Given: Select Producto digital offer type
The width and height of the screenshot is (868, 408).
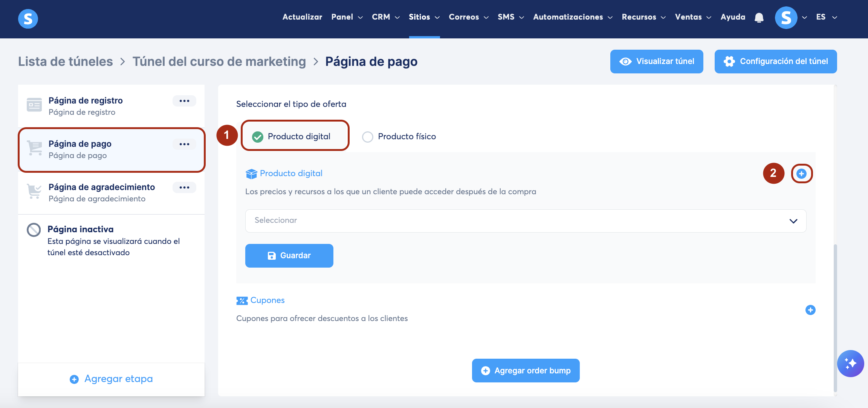Looking at the screenshot, I should [x=258, y=137].
